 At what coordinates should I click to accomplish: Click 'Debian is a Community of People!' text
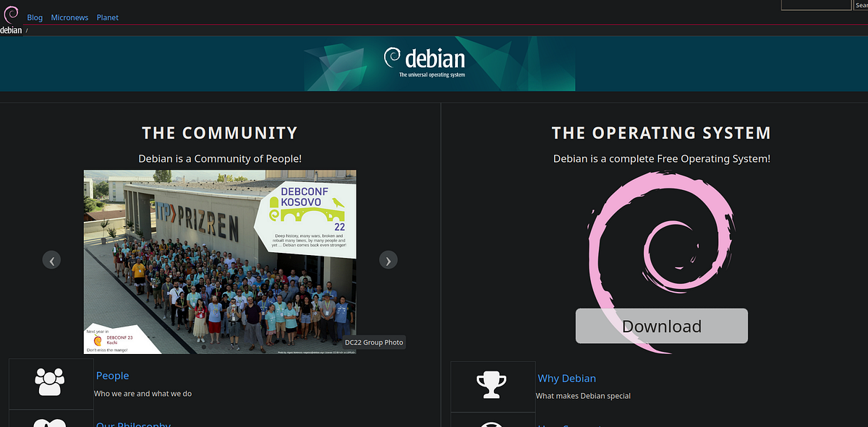(220, 158)
